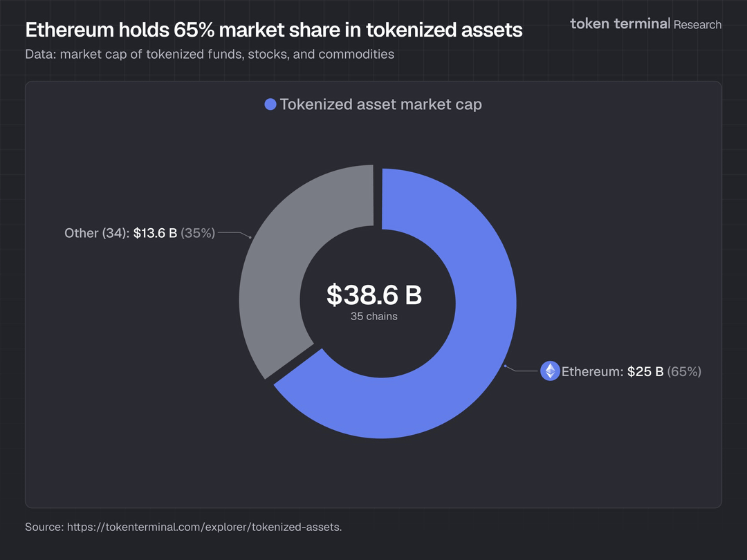Click the leader line dot near the Ethereum segment

[x=506, y=365]
